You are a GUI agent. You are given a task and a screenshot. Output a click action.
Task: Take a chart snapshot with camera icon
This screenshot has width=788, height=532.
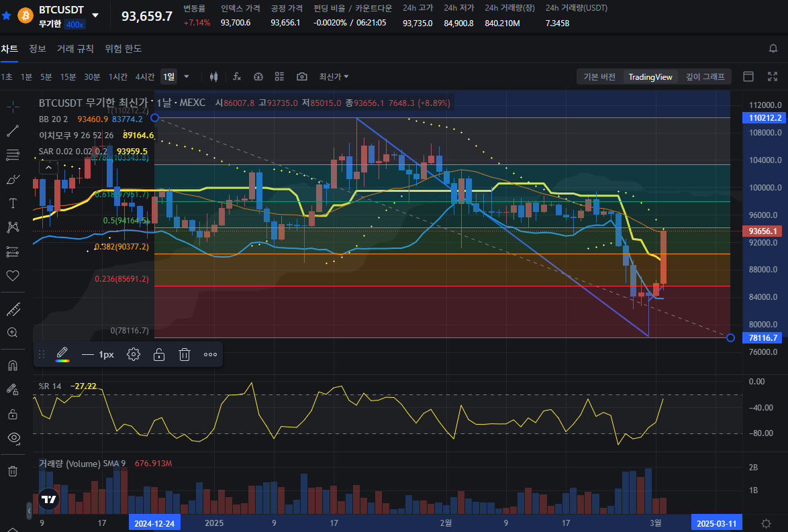point(301,76)
